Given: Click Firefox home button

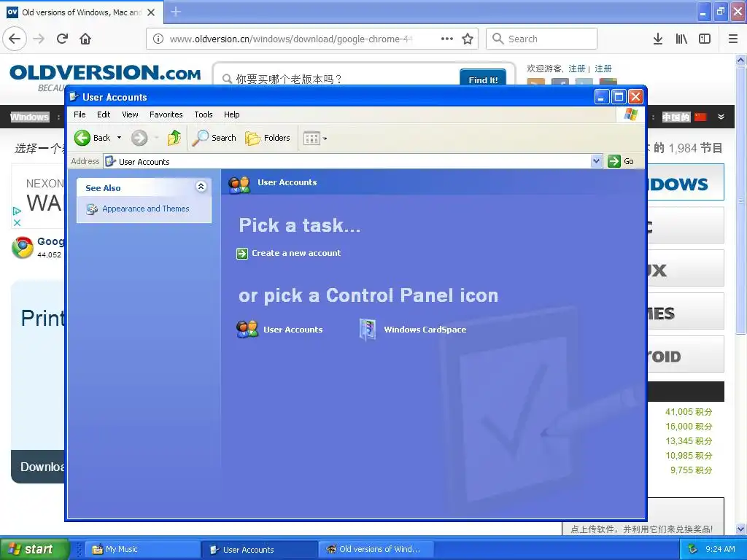Looking at the screenshot, I should point(85,39).
